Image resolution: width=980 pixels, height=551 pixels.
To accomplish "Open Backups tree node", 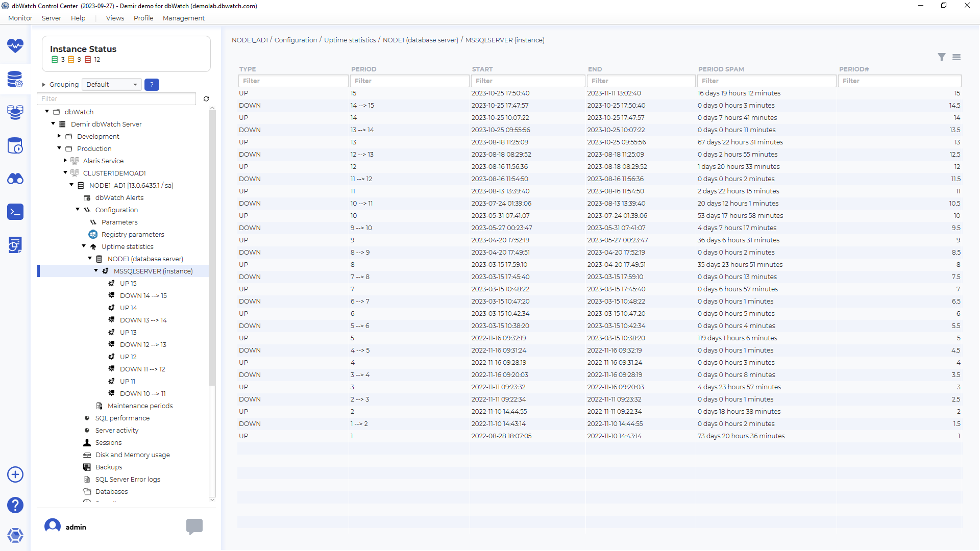I will (109, 467).
